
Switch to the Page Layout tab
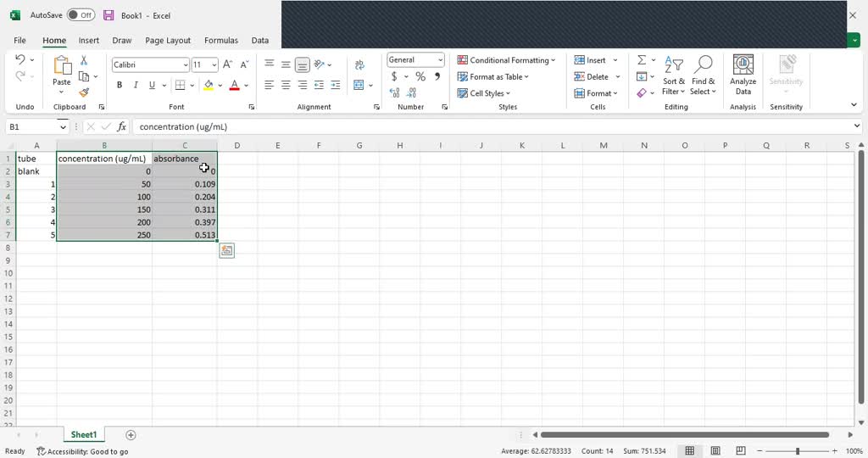point(168,40)
